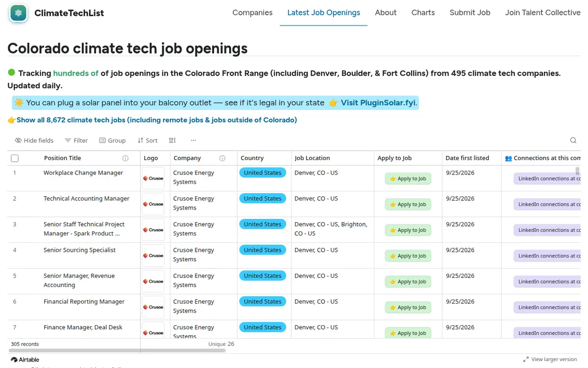
Task: Click the Logo column header
Action: pos(151,158)
